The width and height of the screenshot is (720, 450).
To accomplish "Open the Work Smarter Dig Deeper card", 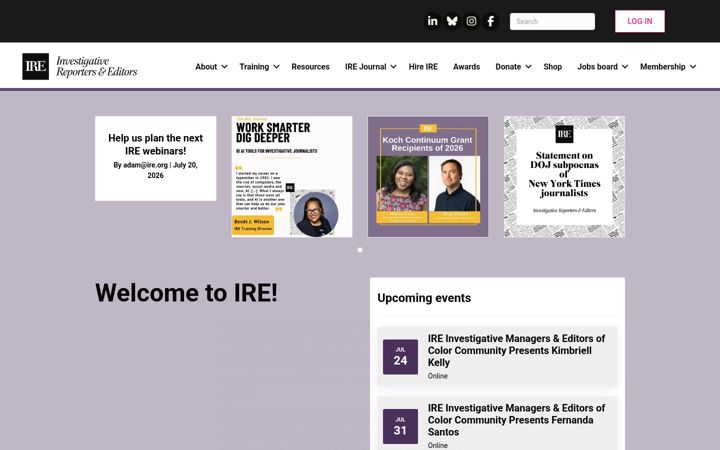I will 292,176.
